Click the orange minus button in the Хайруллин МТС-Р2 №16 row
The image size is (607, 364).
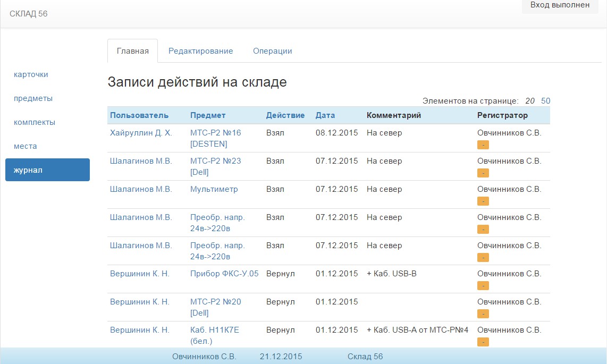pos(483,145)
